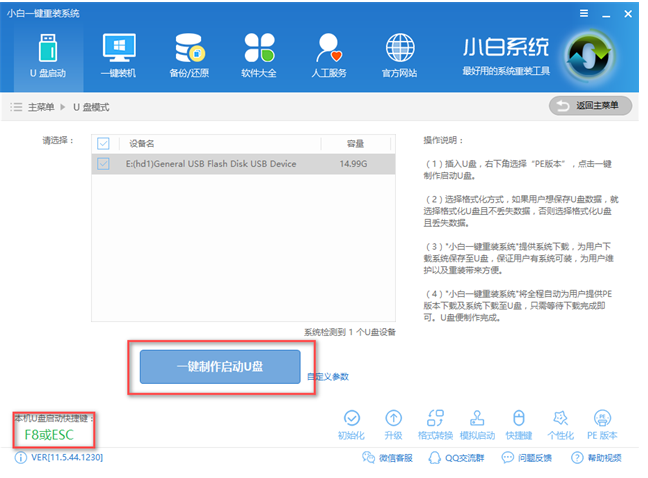The width and height of the screenshot is (648, 478).
Task: Close the 小白一键重装系统 window
Action: click(628, 14)
